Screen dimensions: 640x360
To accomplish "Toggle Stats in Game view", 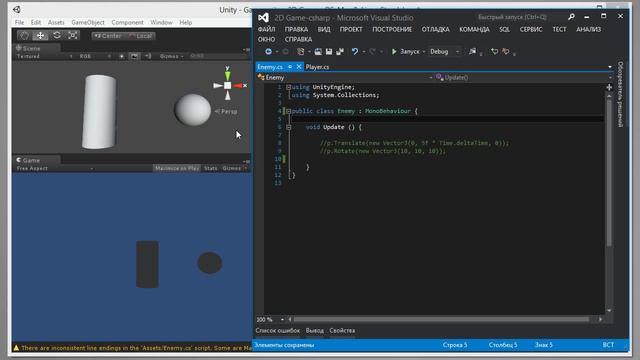I will click(x=211, y=168).
